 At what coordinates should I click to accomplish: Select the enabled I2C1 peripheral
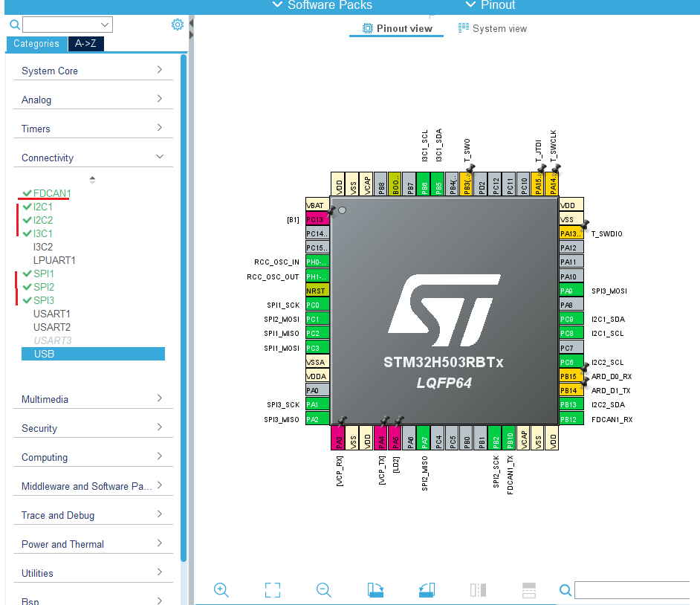[38, 207]
